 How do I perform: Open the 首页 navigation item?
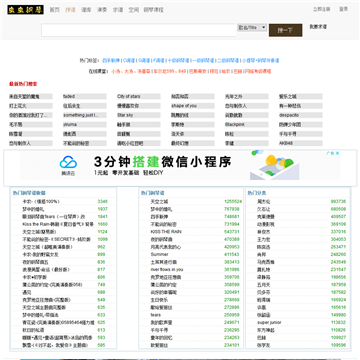point(54,10)
